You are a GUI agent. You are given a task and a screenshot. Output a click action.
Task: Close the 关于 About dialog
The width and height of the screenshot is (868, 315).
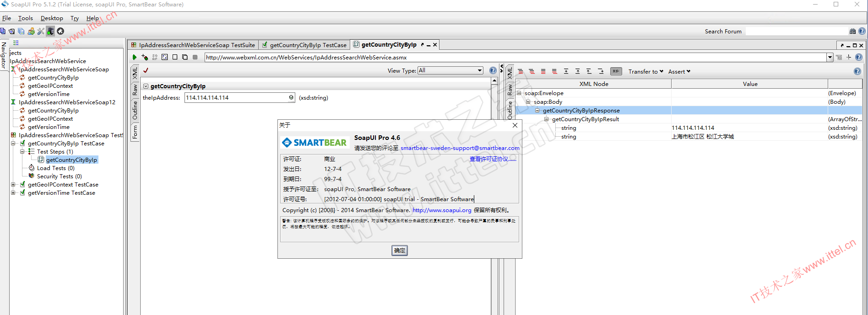click(x=515, y=125)
